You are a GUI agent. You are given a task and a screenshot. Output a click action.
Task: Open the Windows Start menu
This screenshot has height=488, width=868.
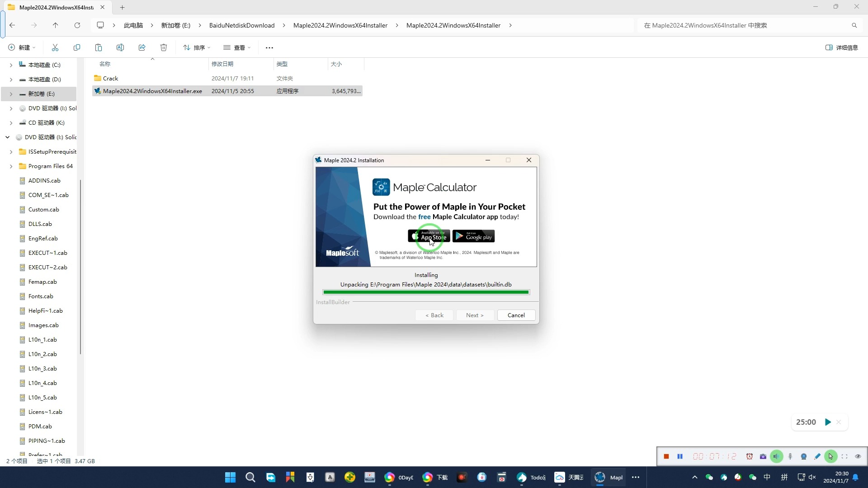click(x=230, y=477)
